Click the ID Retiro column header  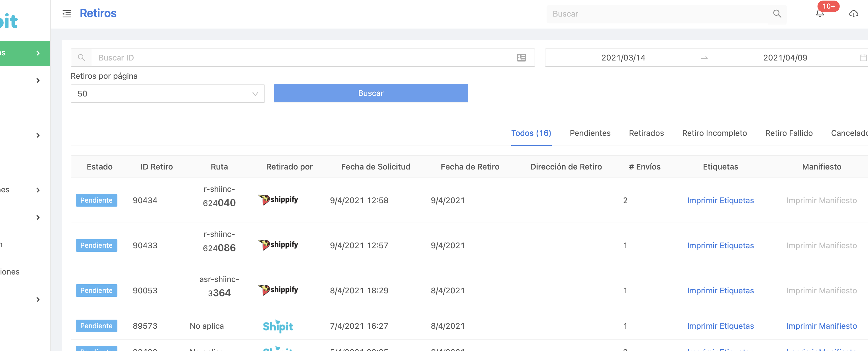coord(157,167)
